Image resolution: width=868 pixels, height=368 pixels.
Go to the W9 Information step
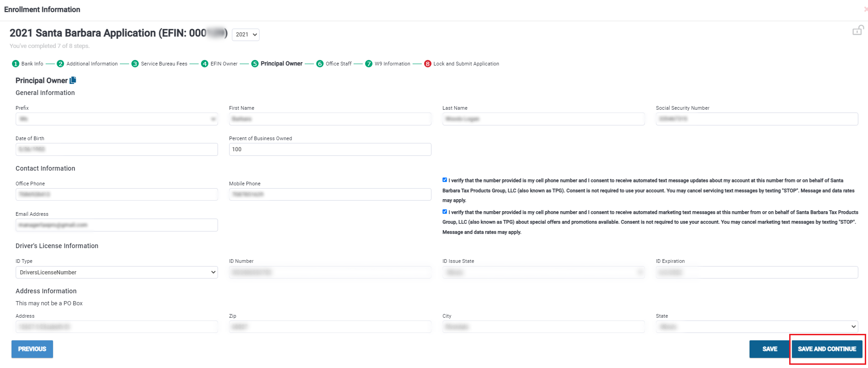click(x=392, y=64)
